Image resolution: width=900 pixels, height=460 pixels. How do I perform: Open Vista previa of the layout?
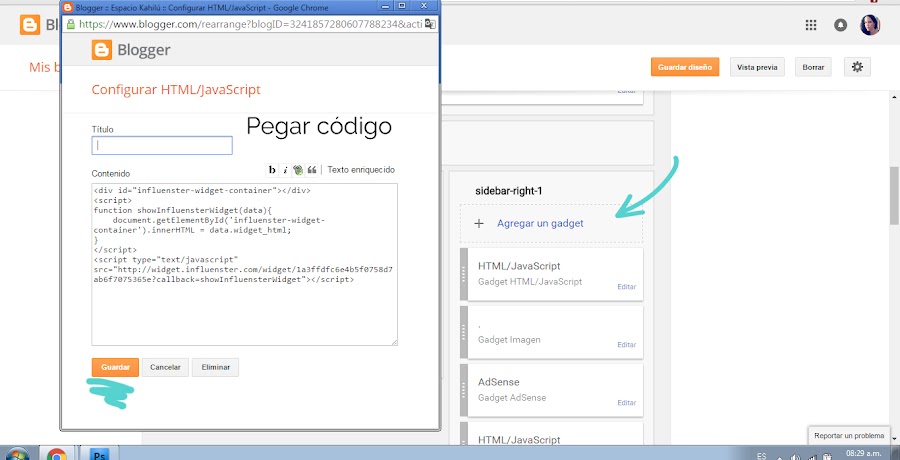(757, 67)
